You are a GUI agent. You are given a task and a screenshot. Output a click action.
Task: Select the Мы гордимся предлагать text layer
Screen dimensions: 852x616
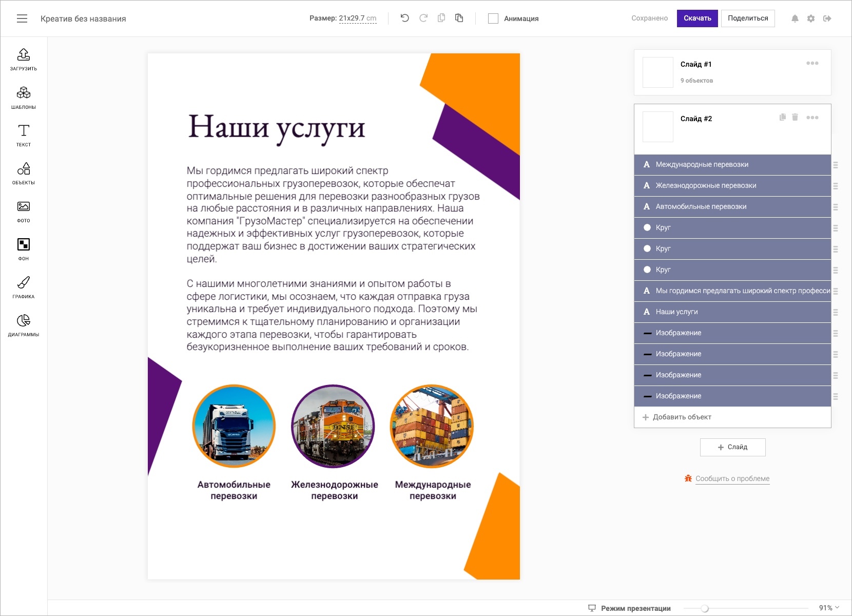[x=732, y=291]
